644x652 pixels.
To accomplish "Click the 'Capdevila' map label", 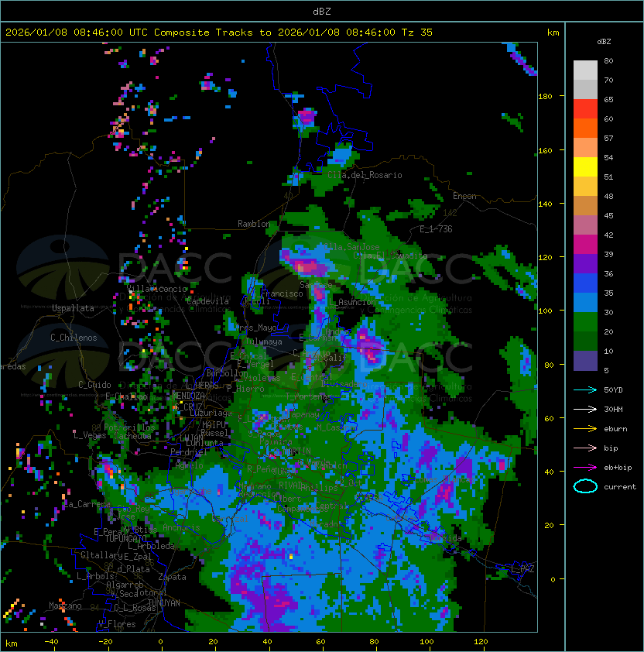I will pos(208,301).
